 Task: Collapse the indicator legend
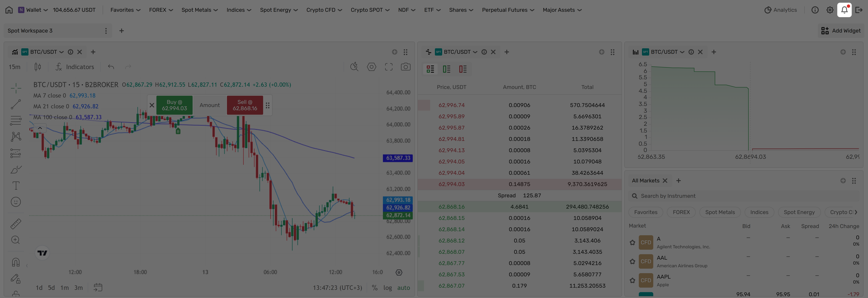coord(40,128)
